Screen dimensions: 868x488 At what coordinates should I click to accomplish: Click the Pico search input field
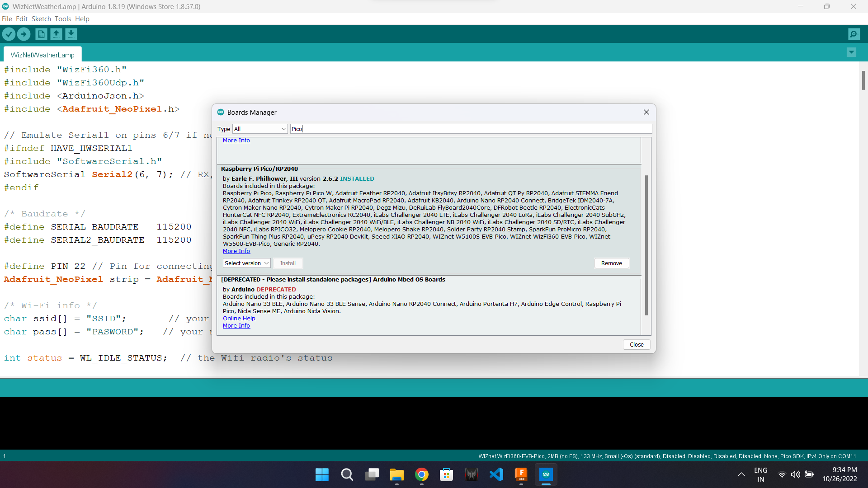[470, 129]
